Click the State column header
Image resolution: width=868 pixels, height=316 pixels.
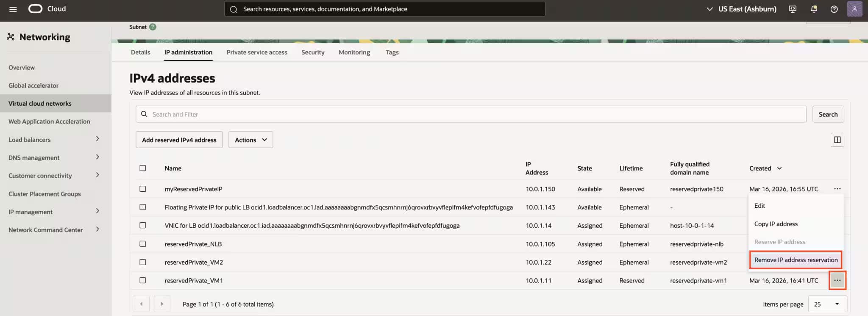coord(584,168)
